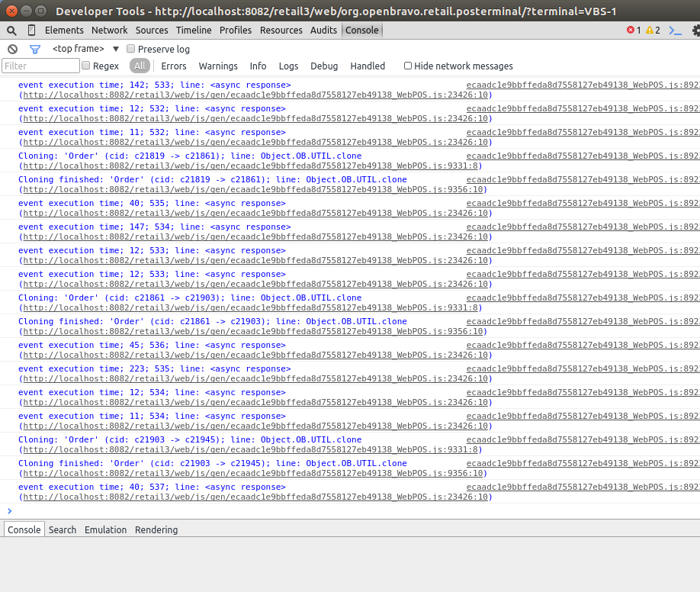
Task: Open DevTools settings gear
Action: [x=695, y=31]
